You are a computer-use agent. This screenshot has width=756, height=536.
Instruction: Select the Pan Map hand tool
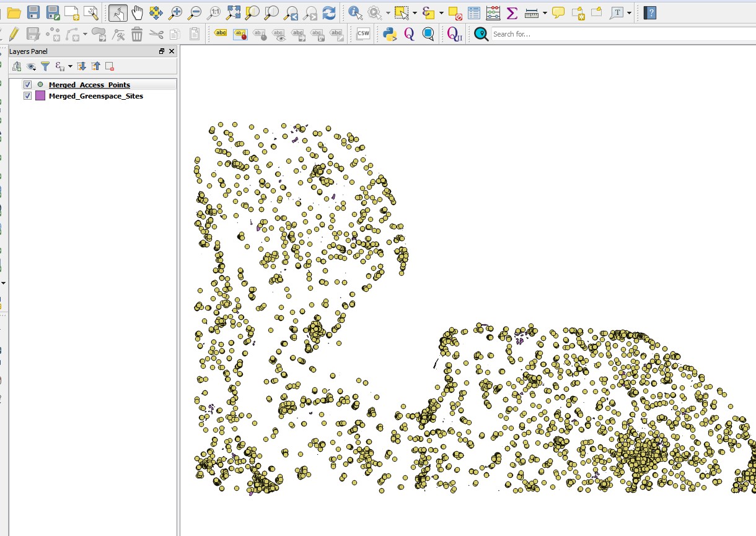137,12
